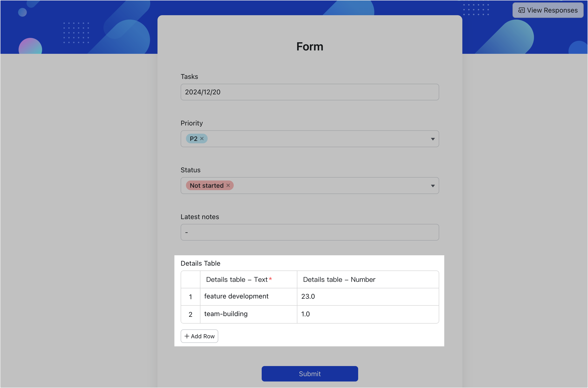Select the feature development cell
The height and width of the screenshot is (388, 588).
pos(248,297)
